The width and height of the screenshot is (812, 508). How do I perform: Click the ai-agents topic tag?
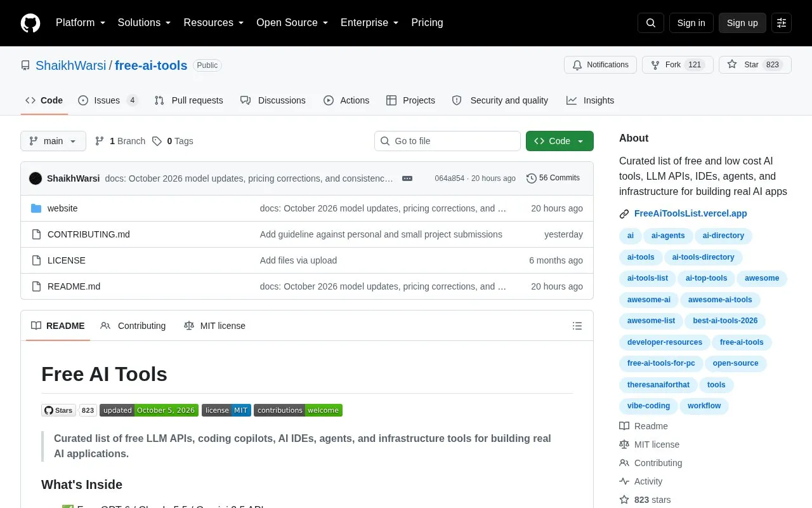[668, 236]
